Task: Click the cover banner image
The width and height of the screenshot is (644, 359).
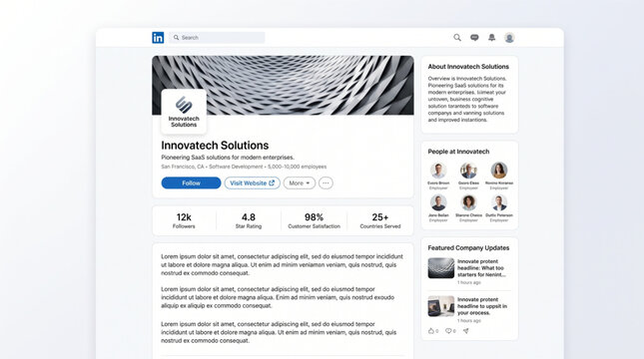Action: 283,85
